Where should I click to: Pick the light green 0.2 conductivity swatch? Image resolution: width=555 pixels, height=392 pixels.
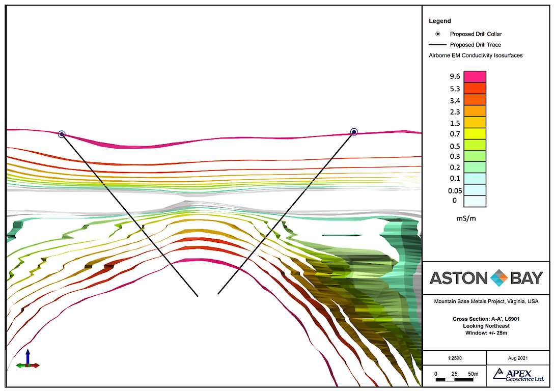point(475,167)
